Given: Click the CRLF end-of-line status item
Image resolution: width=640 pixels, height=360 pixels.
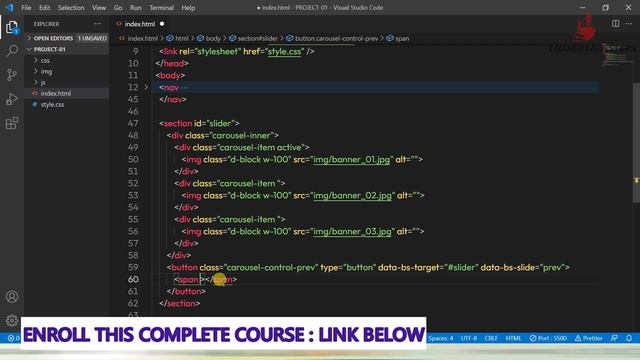Looking at the screenshot, I should click(491, 338).
